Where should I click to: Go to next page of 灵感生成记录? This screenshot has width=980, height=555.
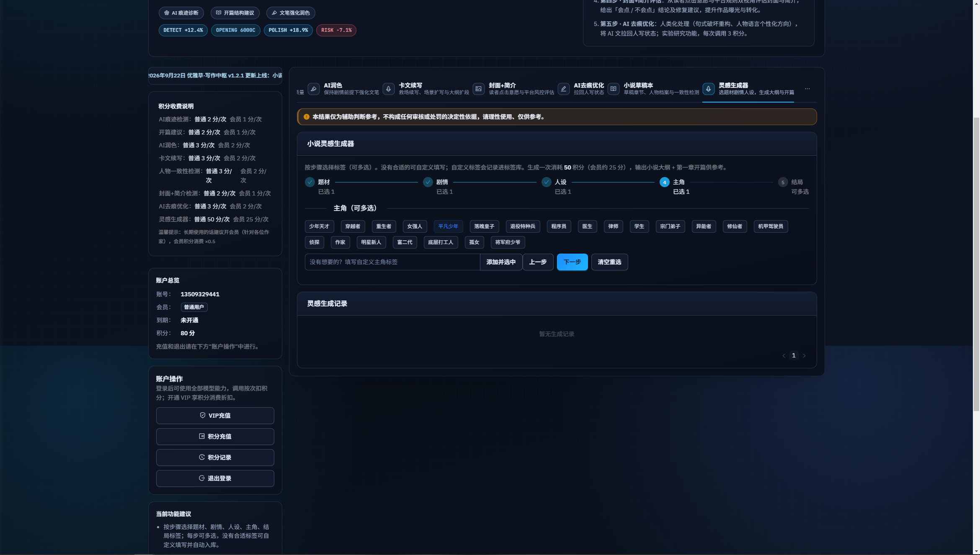(x=804, y=356)
